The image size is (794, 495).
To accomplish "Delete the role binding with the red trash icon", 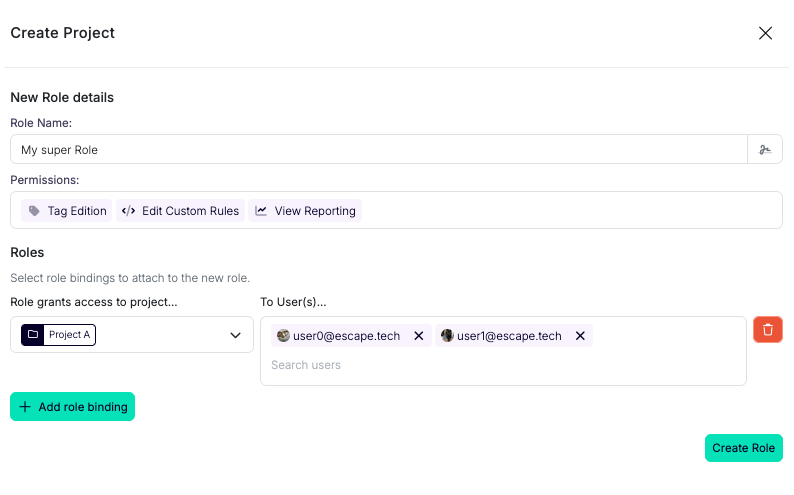I will coord(768,329).
